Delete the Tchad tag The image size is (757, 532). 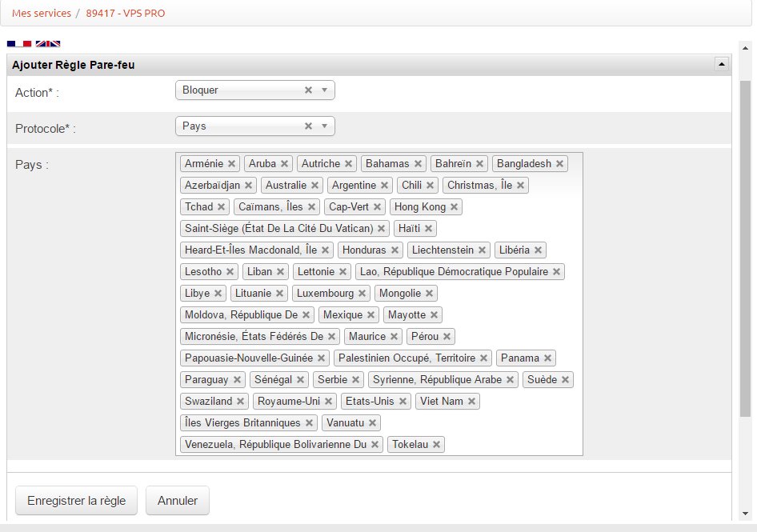pos(221,207)
